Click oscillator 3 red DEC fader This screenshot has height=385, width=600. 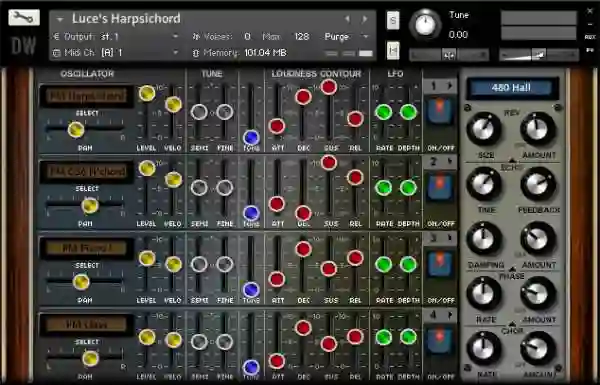pyautogui.click(x=303, y=249)
